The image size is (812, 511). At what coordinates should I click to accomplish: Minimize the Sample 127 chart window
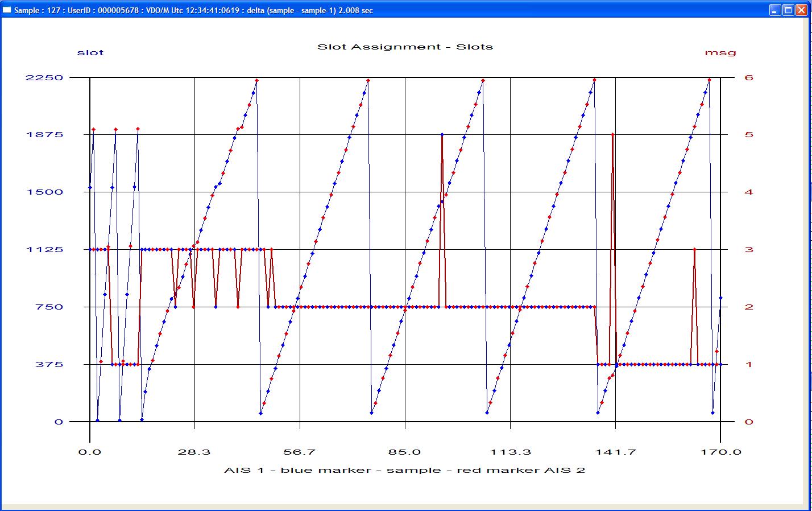pos(775,10)
